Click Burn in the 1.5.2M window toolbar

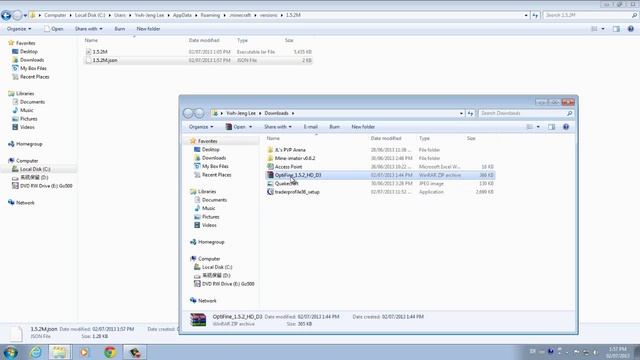tap(120, 29)
